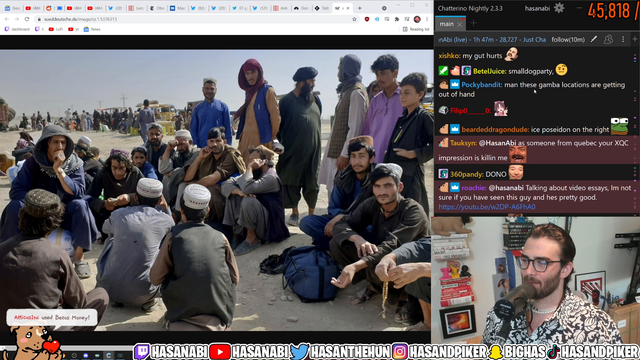Open the viewer list icon in Chatterino

(x=608, y=39)
